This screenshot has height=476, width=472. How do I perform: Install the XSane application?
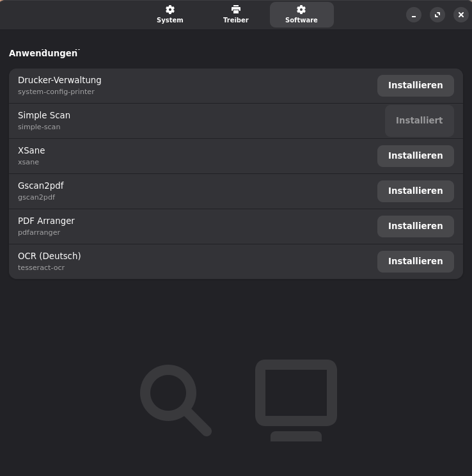click(x=415, y=156)
